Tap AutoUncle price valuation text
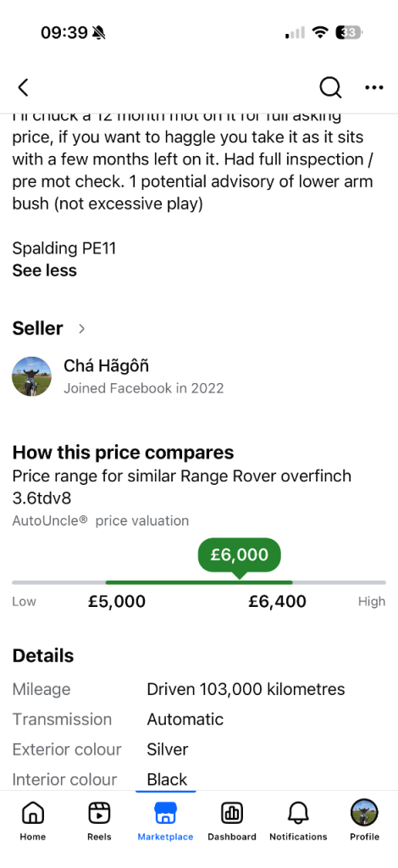This screenshot has height=868, width=398. tap(101, 521)
